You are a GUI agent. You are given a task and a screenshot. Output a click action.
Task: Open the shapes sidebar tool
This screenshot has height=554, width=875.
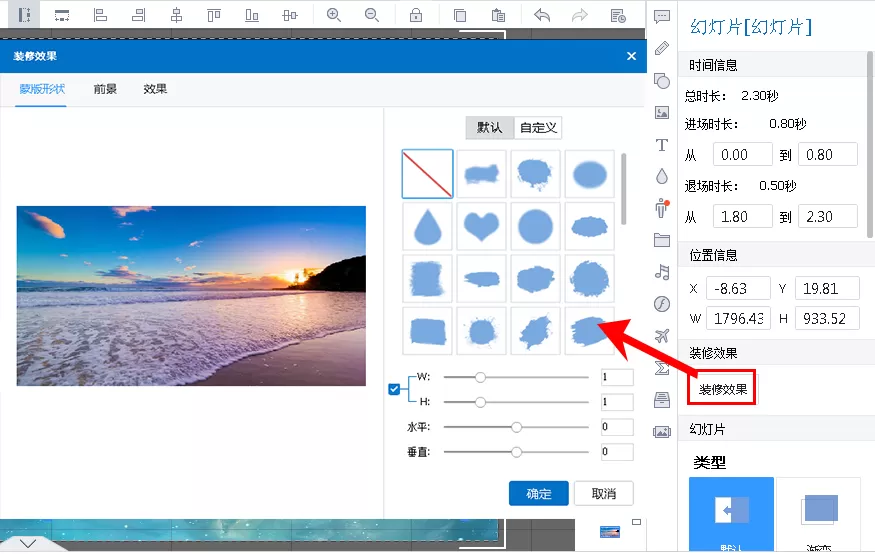pos(662,81)
